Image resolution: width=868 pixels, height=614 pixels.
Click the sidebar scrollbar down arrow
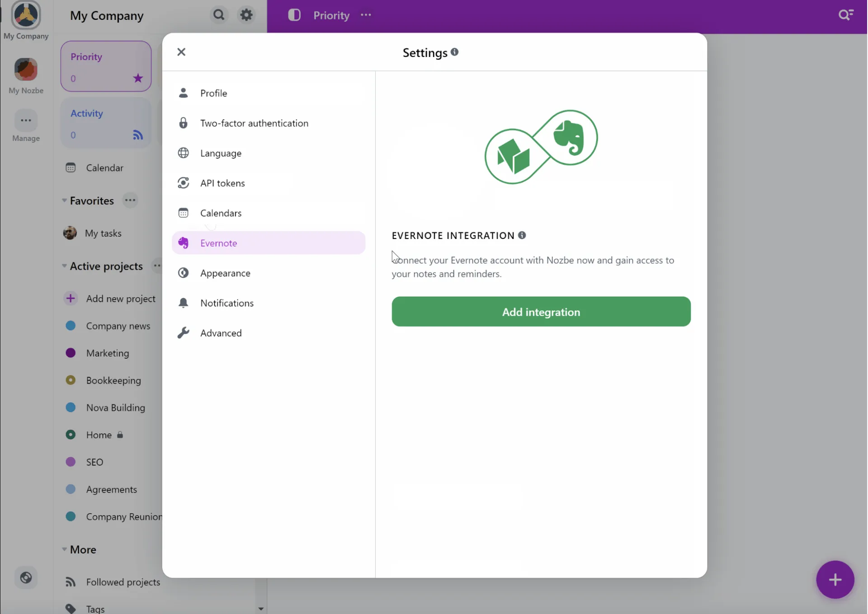tap(261, 609)
